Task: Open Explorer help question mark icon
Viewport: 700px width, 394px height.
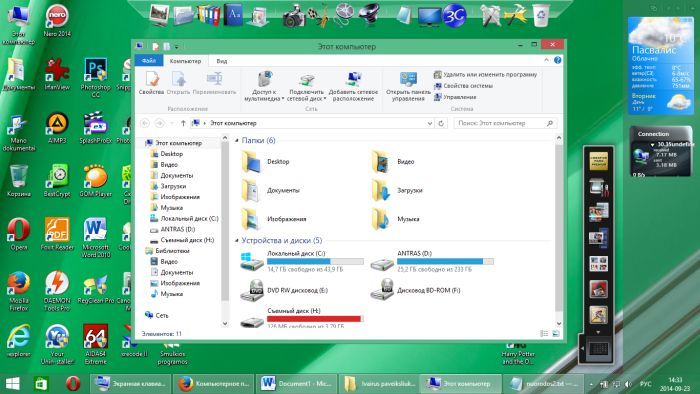Action: [x=558, y=60]
